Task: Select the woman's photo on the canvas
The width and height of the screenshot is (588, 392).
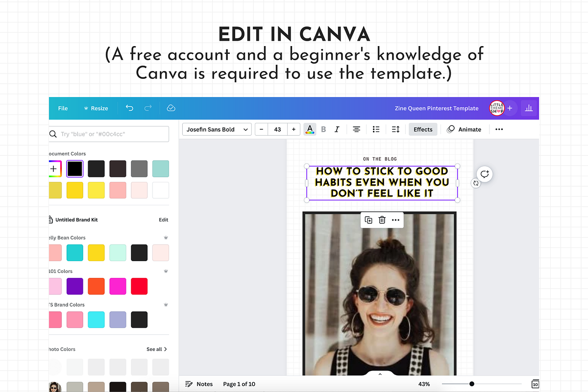Action: 379,294
